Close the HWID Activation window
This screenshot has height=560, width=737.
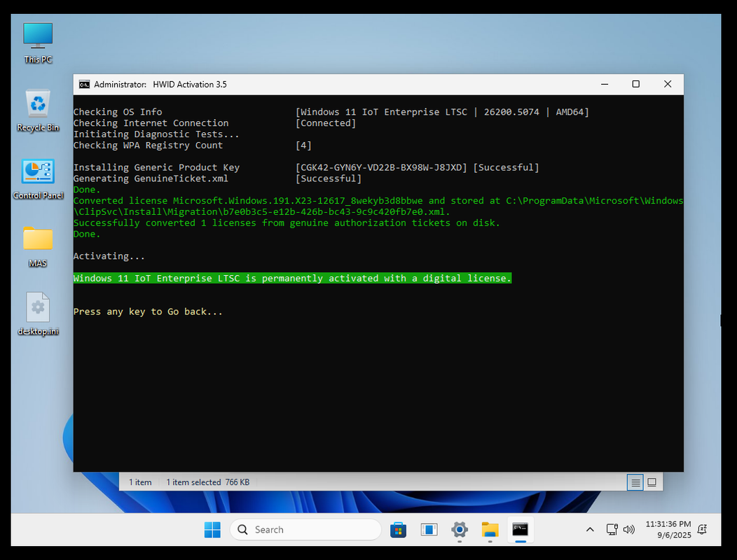668,84
